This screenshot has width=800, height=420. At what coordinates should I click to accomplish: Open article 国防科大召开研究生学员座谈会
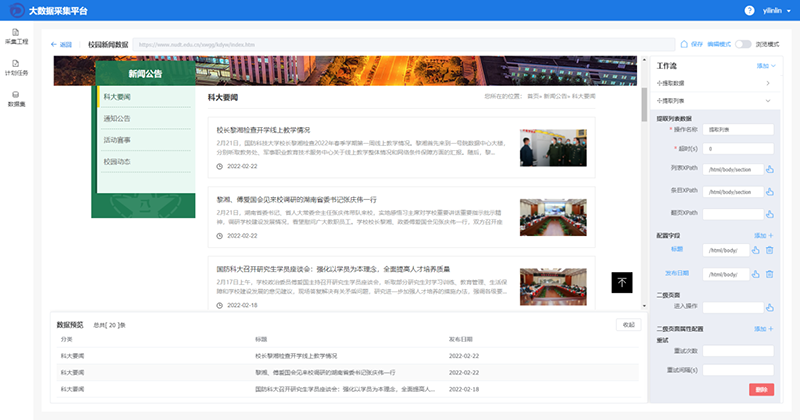point(333,269)
